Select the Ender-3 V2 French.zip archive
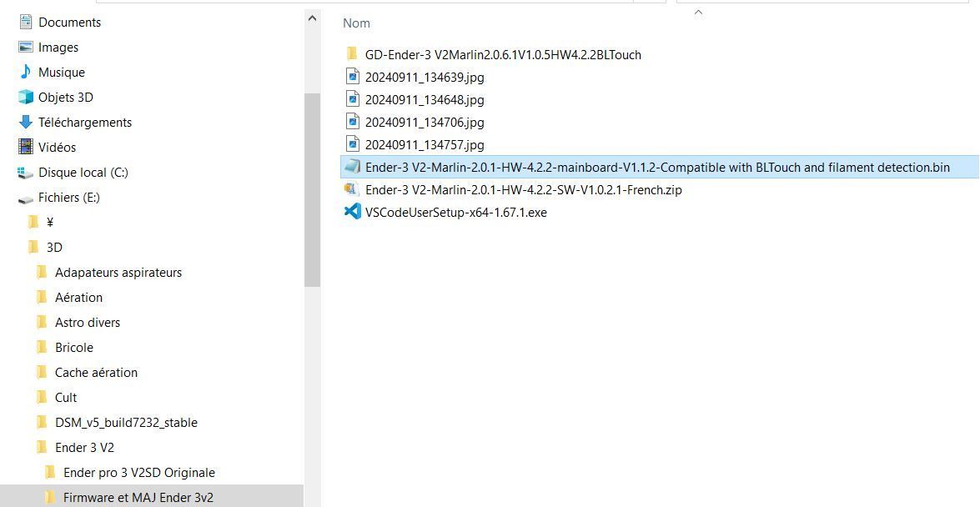Viewport: 980px width, 507px height. [523, 189]
